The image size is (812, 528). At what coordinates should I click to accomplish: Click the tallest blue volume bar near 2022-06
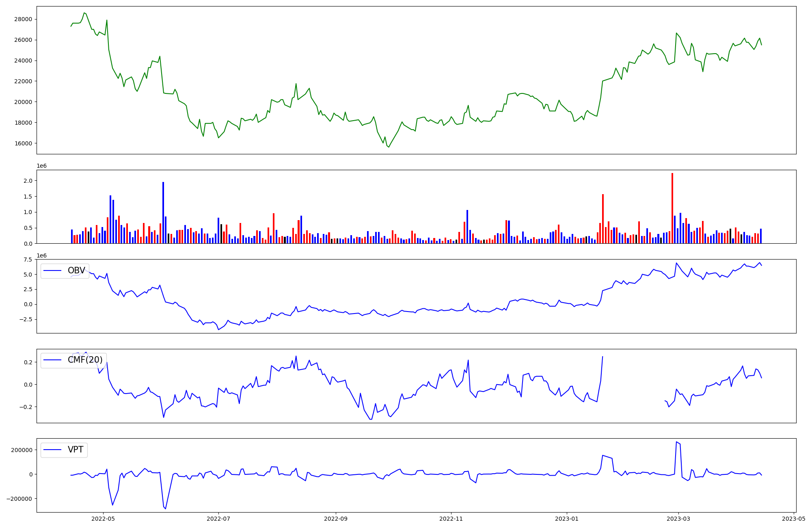[163, 212]
